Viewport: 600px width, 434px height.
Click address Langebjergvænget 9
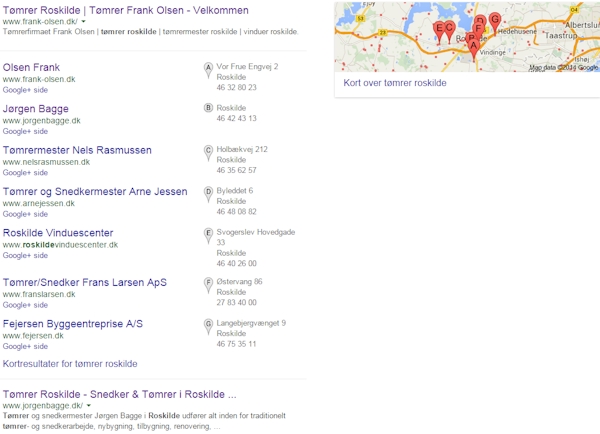pos(251,323)
